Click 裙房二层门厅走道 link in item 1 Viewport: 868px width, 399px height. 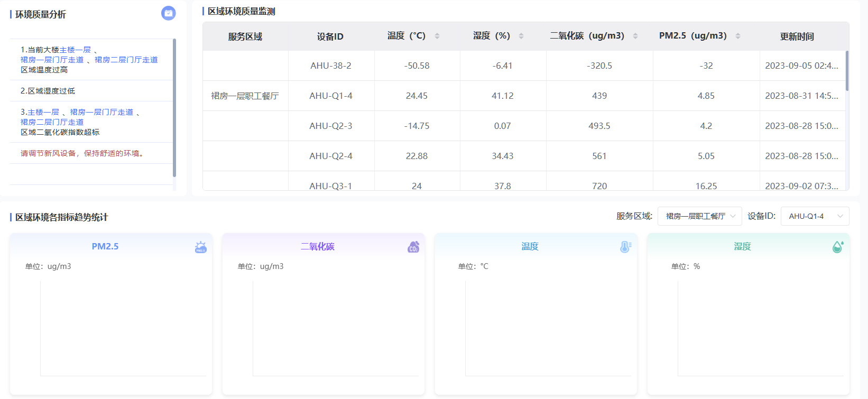pyautogui.click(x=126, y=60)
